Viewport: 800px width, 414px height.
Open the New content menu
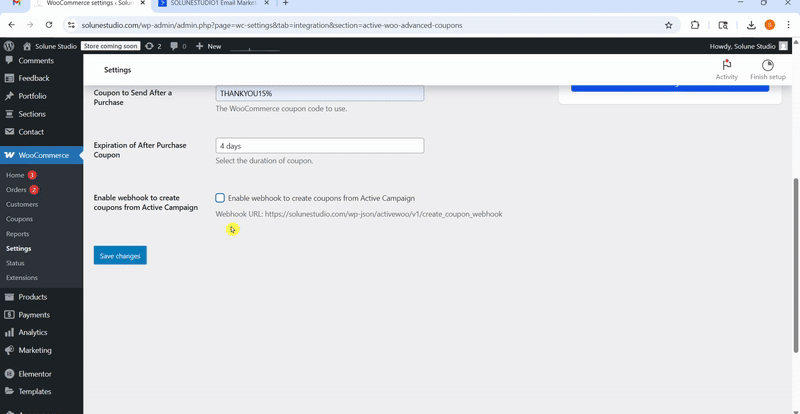tap(209, 46)
